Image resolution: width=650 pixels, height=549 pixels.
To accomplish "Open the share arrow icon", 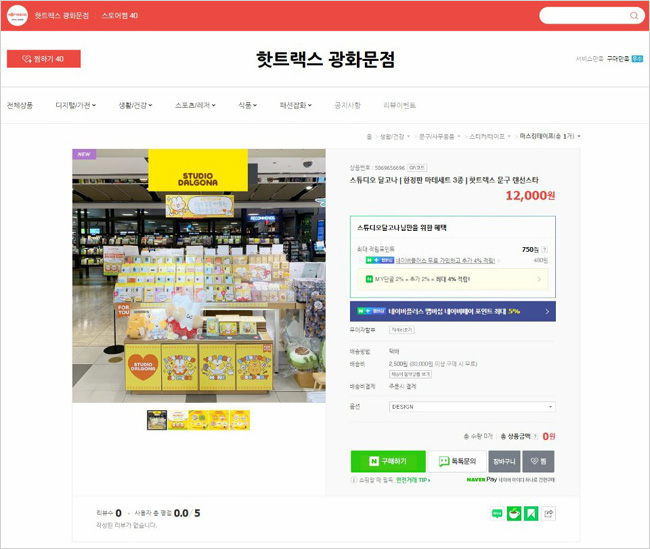I will (548, 514).
